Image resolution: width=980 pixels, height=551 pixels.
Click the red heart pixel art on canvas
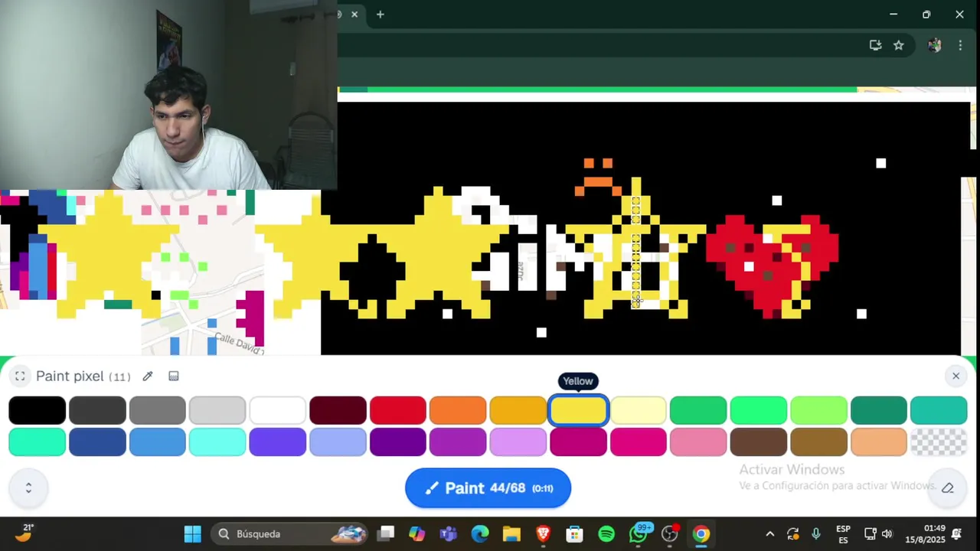(772, 266)
